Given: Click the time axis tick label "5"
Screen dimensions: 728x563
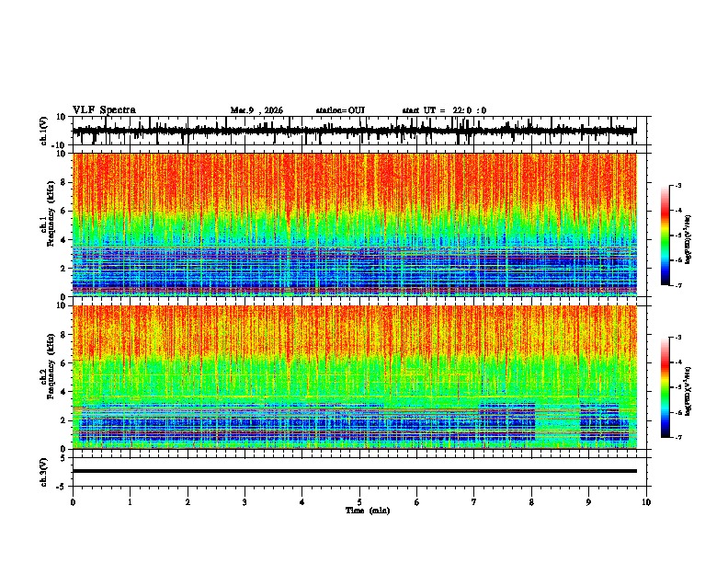Looking at the screenshot, I should 359,502.
